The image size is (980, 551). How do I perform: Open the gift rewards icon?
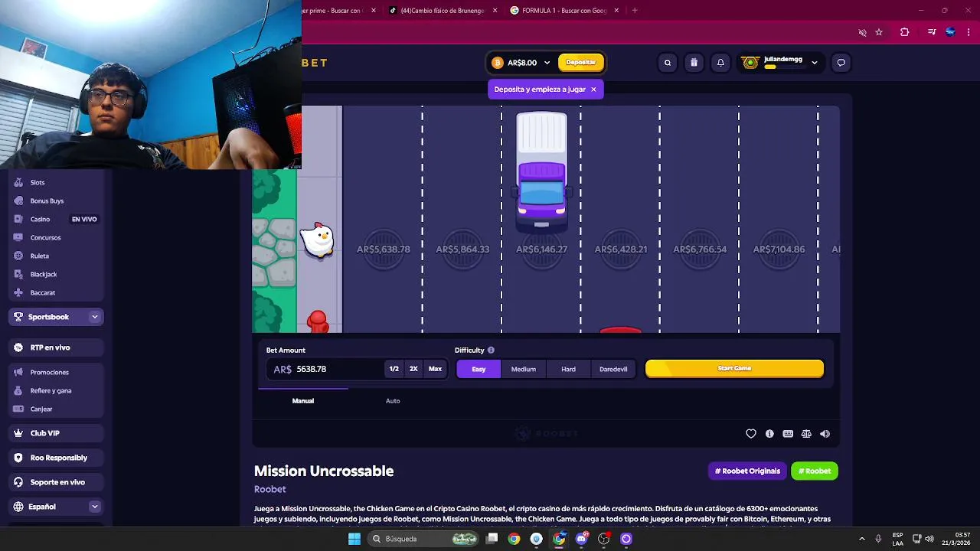click(x=694, y=63)
